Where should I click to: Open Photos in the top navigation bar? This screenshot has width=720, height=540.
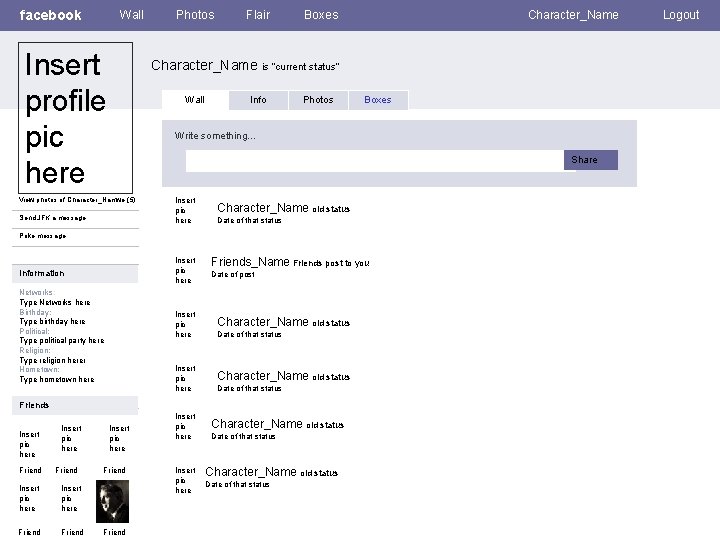[x=195, y=15]
